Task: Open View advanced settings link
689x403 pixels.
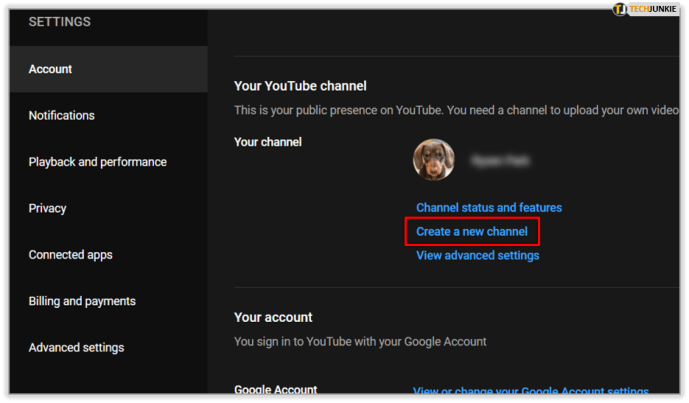Action: (x=478, y=255)
